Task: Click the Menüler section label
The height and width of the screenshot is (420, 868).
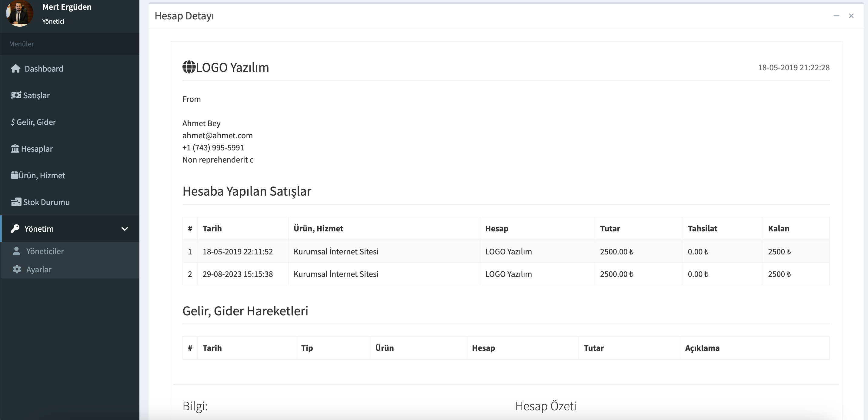Action: coord(22,44)
